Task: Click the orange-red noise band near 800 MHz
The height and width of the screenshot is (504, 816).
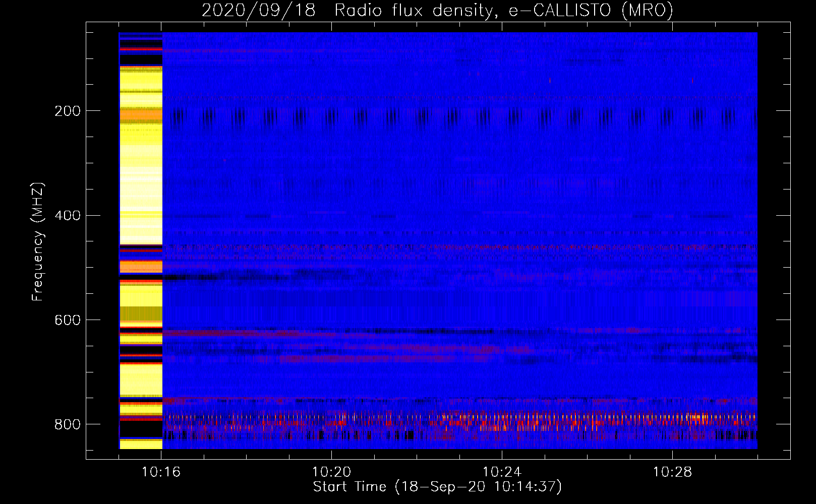Action: 459,422
